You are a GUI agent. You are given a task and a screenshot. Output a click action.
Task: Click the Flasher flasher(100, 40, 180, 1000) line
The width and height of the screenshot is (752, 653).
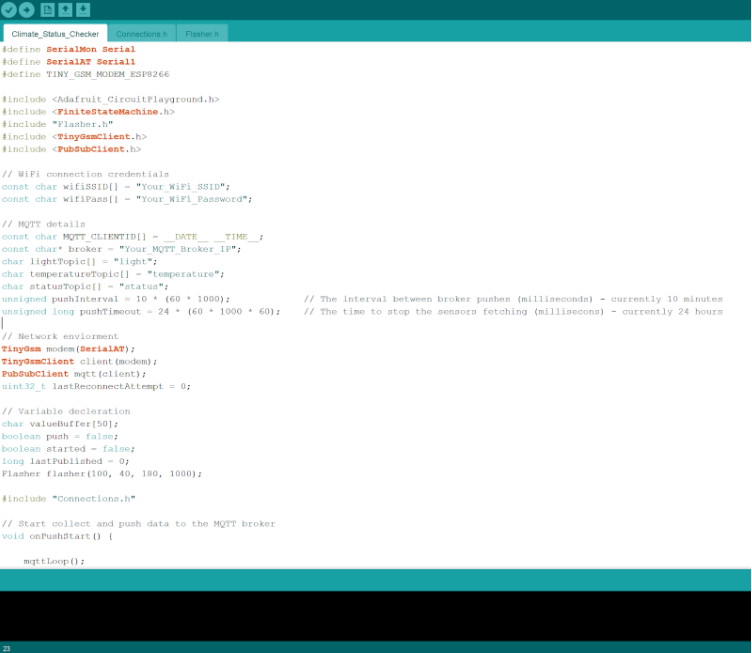coord(100,474)
